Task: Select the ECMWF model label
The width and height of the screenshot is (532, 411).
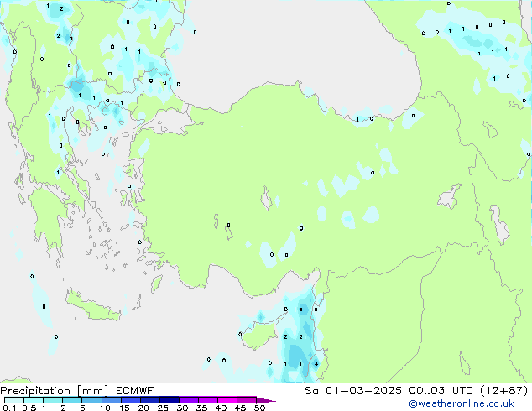Action: [x=135, y=391]
